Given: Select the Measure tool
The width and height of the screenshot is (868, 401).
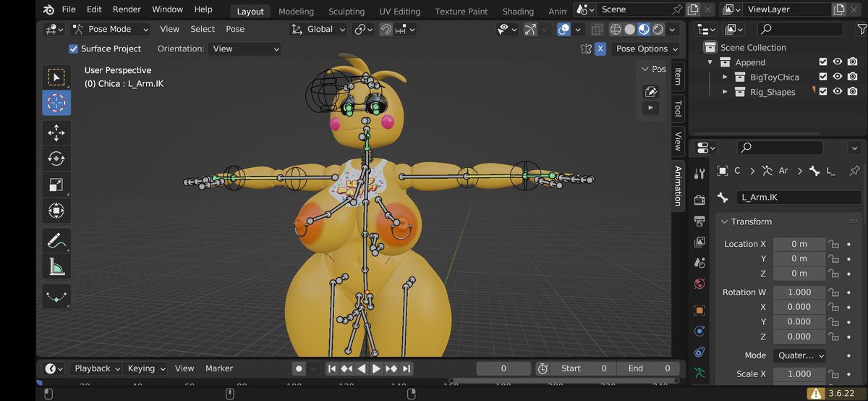Looking at the screenshot, I should click(x=56, y=267).
